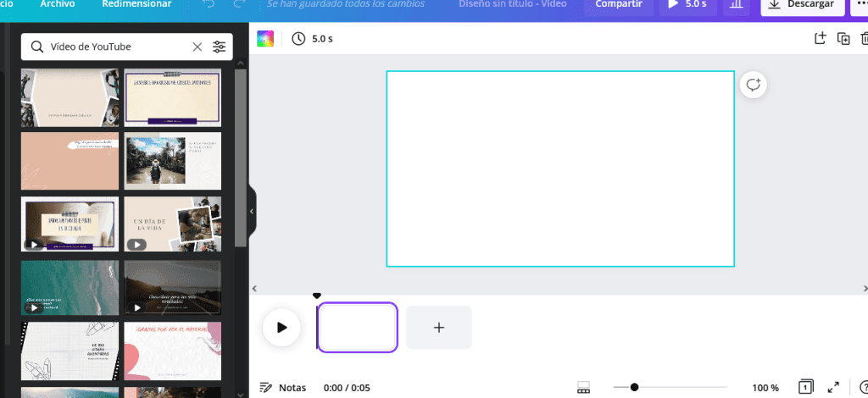Choose the tropical traveler photo template
Screen dimensions: 868x398
point(173,161)
